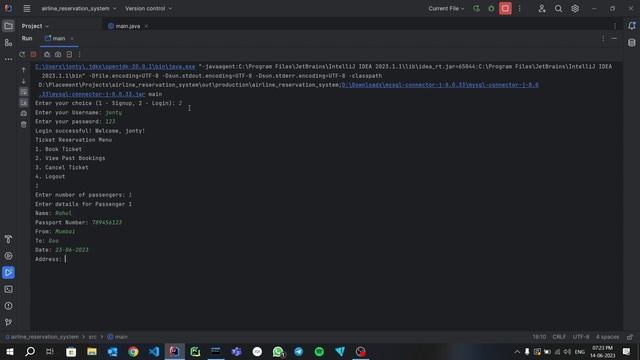The width and height of the screenshot is (640, 360).
Task: Open the Problems tool window
Action: coord(8,306)
